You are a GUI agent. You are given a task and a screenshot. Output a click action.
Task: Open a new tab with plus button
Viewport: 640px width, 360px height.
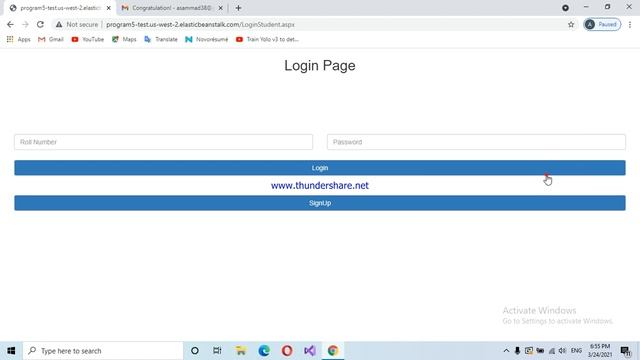238,8
